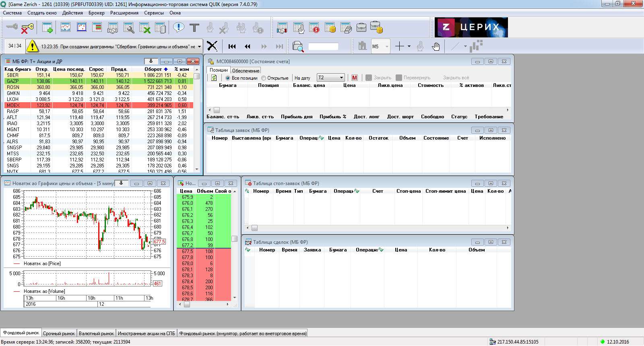The image size is (644, 346).
Task: Select the 'Открытые' radio button
Action: pyautogui.click(x=264, y=78)
